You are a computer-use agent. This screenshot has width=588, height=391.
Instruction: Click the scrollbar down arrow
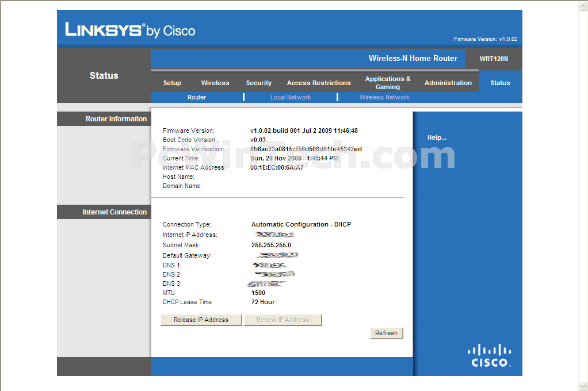click(583, 386)
